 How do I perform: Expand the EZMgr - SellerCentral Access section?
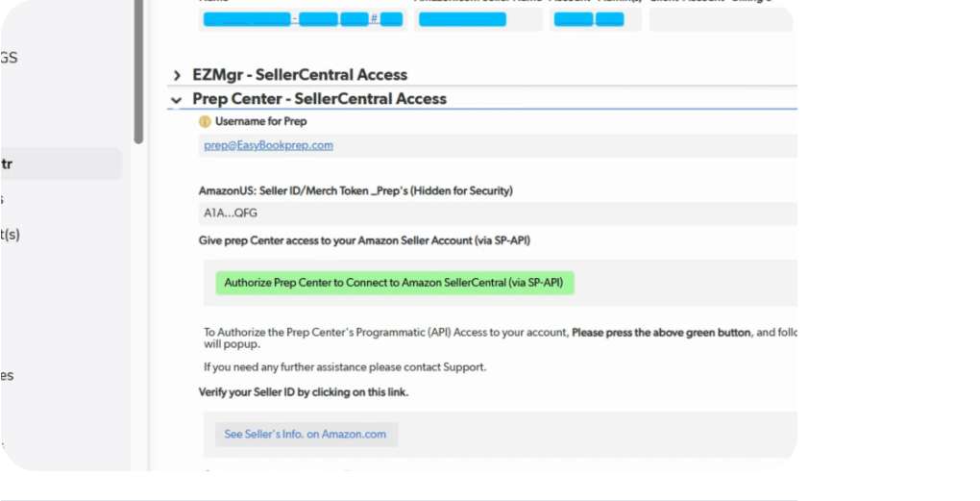coord(177,76)
